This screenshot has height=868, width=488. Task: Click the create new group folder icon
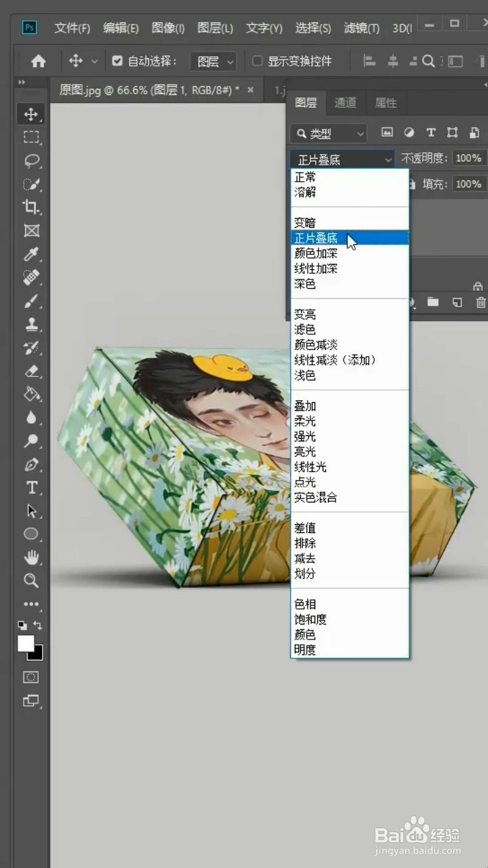433,302
